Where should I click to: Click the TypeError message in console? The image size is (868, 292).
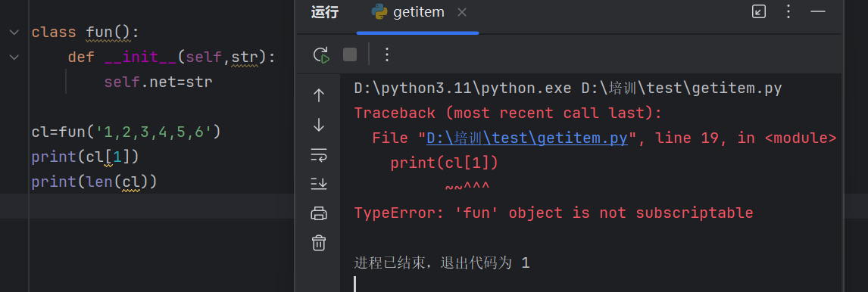(x=554, y=213)
